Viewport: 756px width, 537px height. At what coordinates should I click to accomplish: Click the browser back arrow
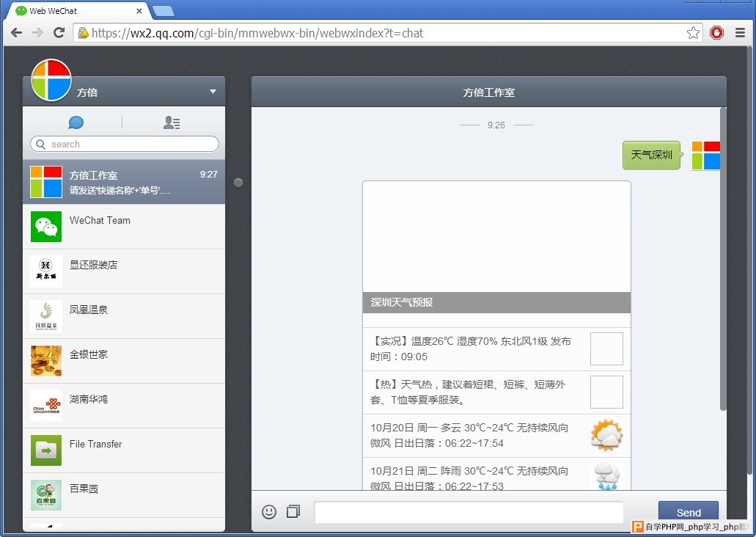17,33
